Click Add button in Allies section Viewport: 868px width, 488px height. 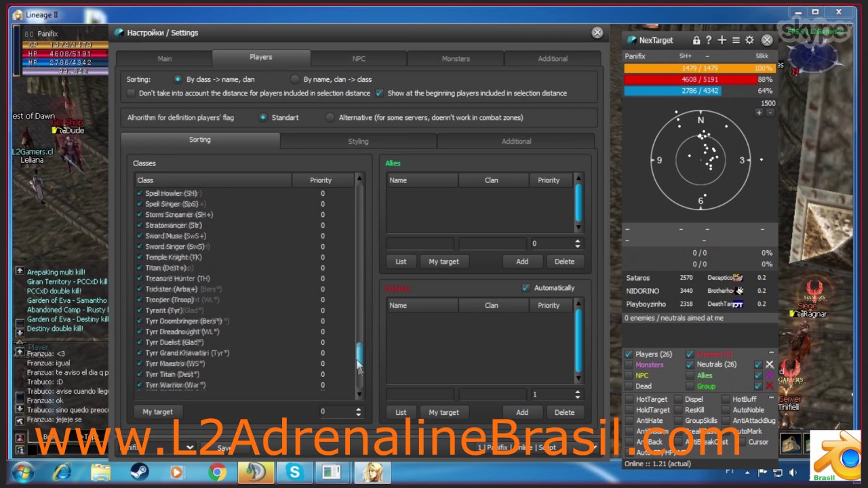(522, 262)
